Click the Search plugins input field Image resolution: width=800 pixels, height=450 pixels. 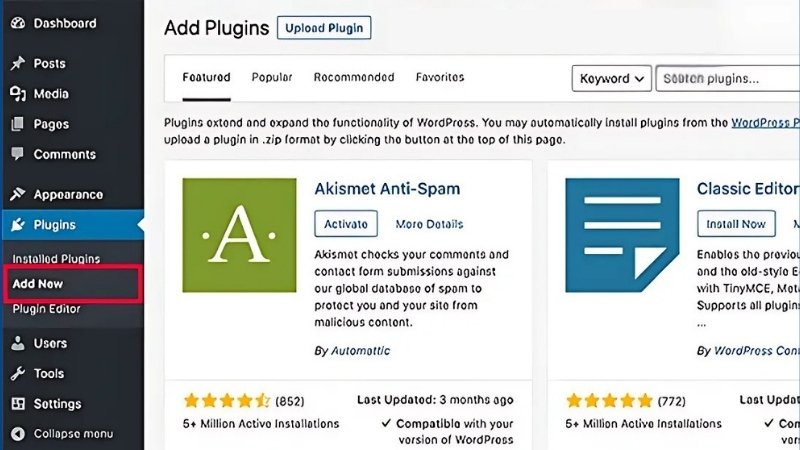pyautogui.click(x=727, y=78)
